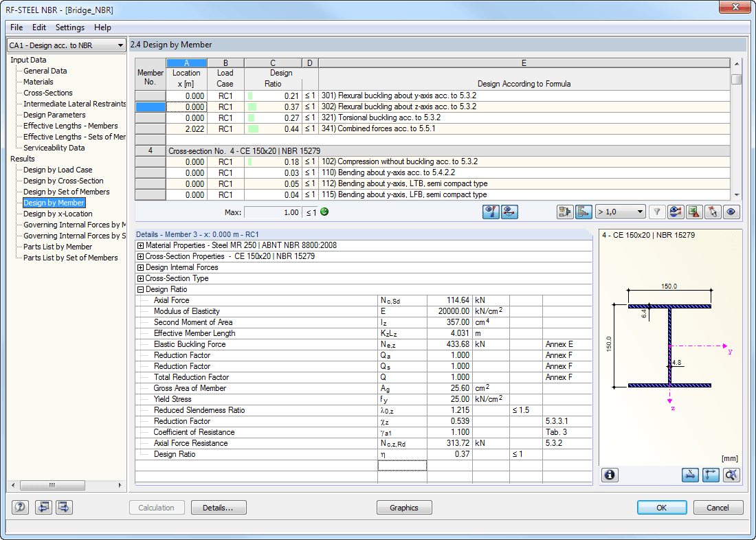Select Design by Cross-Section
756x540 pixels.
[64, 181]
